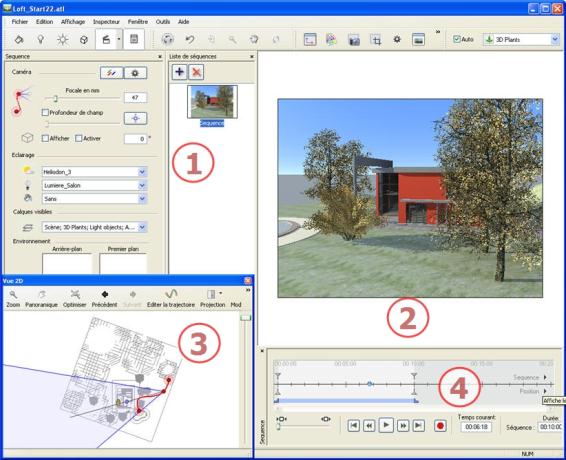This screenshot has width=566, height=460.
Task: Open the Inspecteur menu
Action: pos(106,22)
